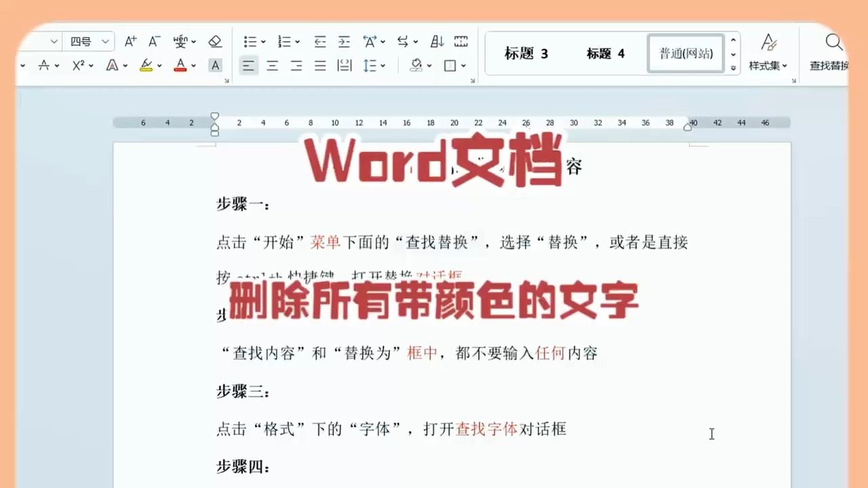Click the clear formatting eraser icon
This screenshot has height=488, width=868.
click(215, 41)
